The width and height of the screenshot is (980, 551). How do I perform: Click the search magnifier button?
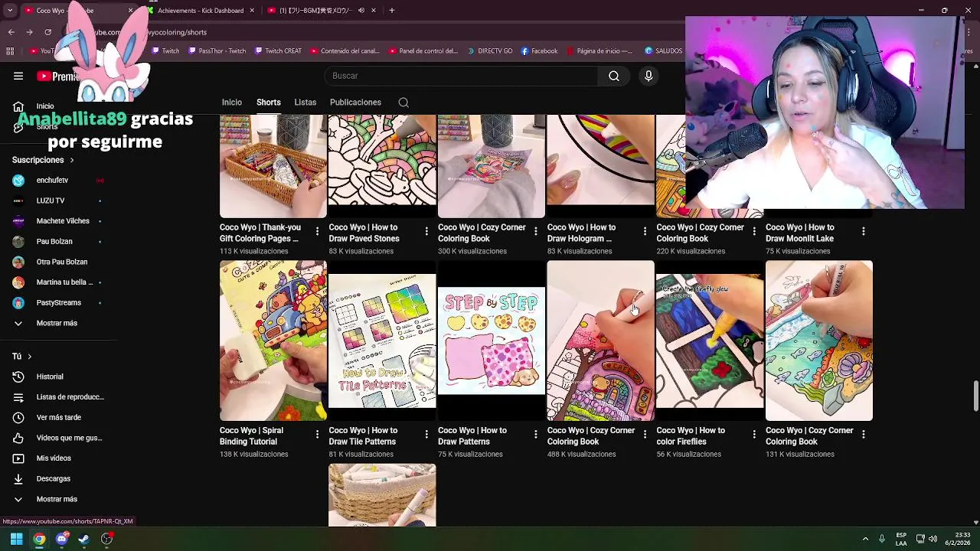pos(614,76)
